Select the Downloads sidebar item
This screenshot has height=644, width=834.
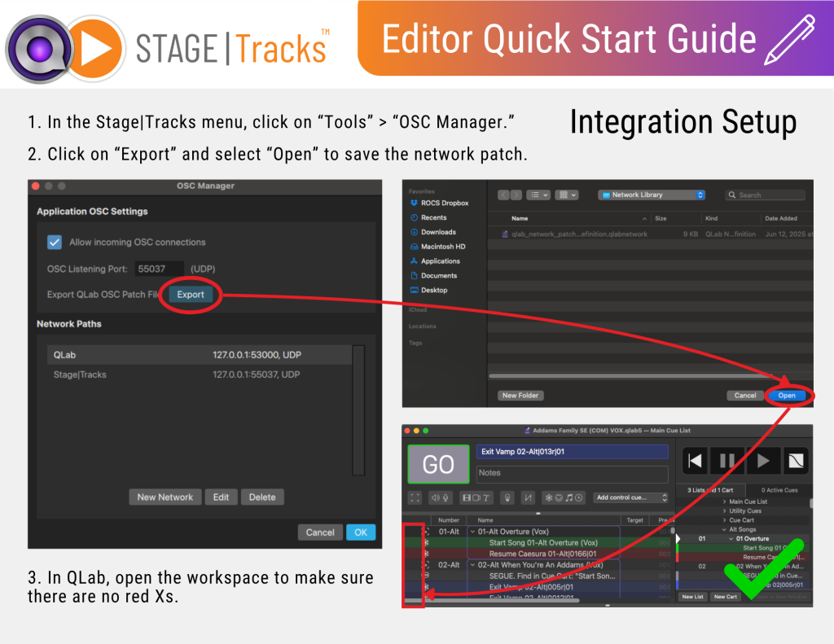(437, 232)
